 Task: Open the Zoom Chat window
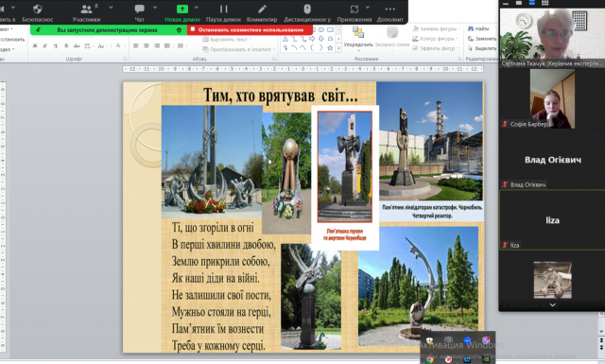pyautogui.click(x=139, y=13)
